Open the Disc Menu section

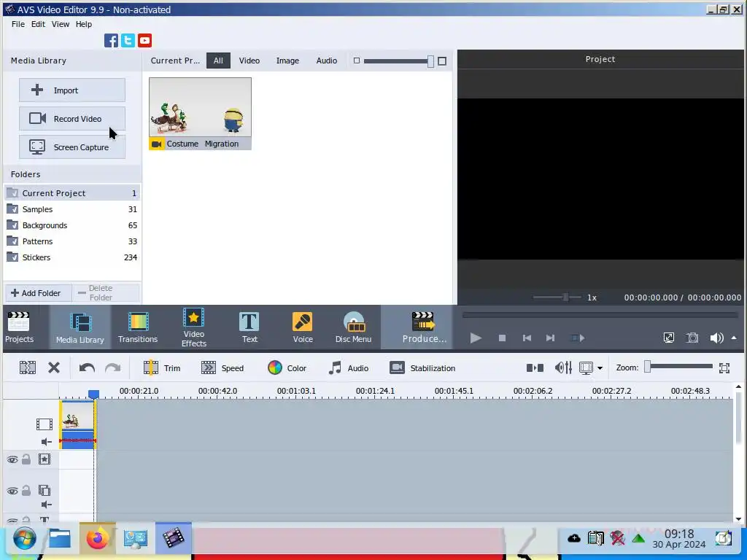tap(353, 327)
